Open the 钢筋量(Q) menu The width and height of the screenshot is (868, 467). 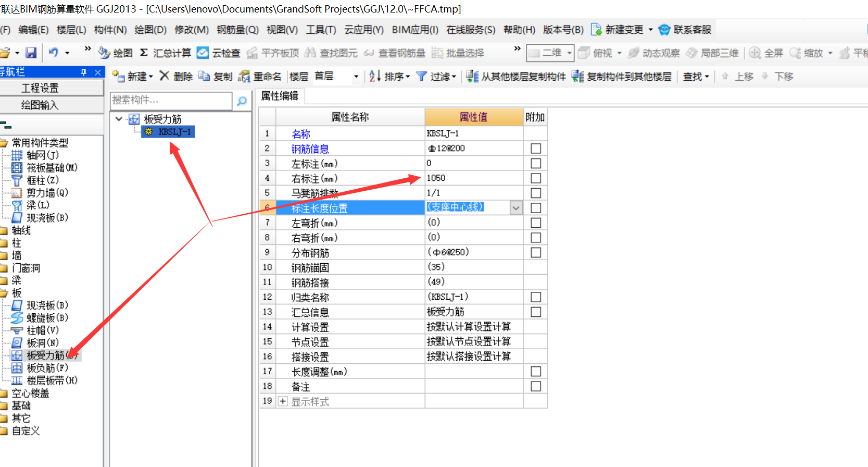pos(237,30)
